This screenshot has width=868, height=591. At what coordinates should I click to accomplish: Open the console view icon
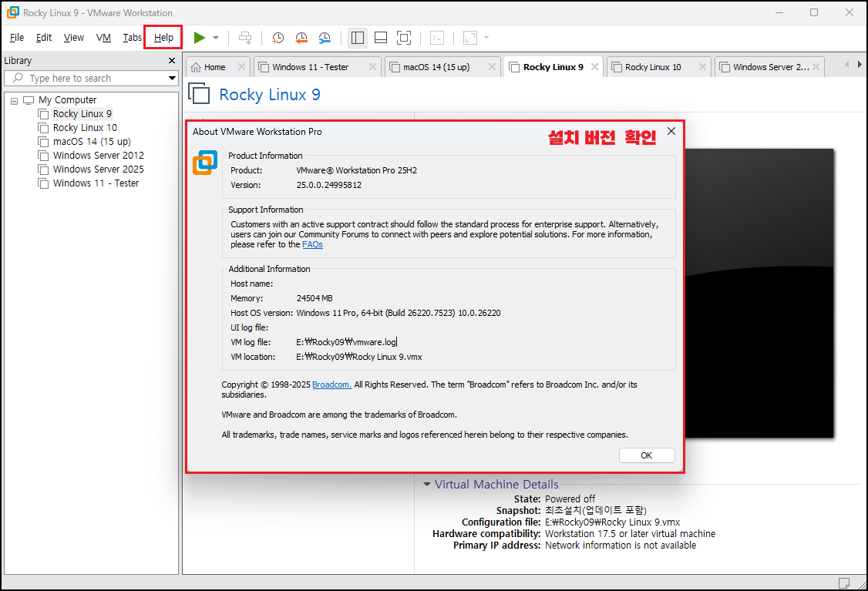coord(437,38)
